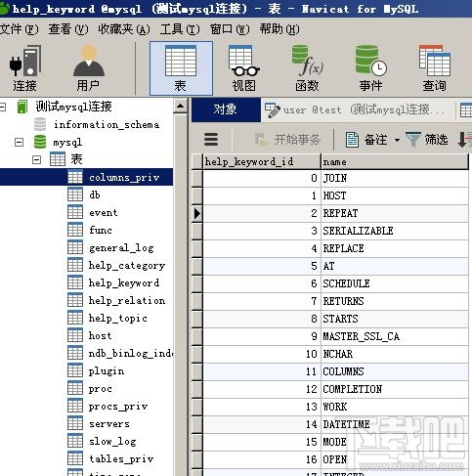The image size is (472, 476).
Task: Open the 工具 tools menu
Action: tap(180, 29)
